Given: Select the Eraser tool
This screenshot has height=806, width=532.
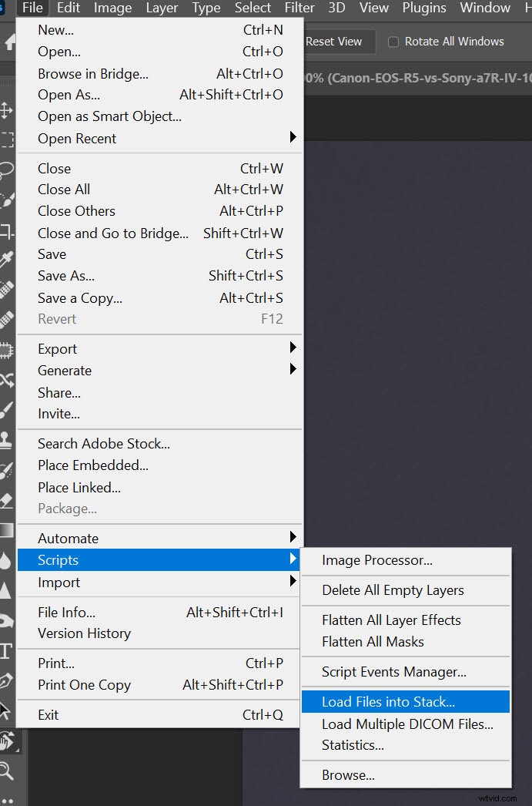Looking at the screenshot, I should 6,500.
